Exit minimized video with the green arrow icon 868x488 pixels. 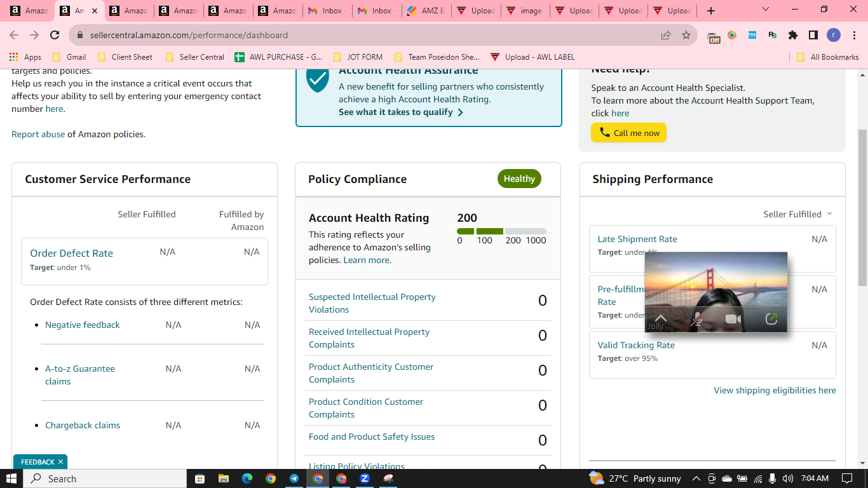[771, 319]
